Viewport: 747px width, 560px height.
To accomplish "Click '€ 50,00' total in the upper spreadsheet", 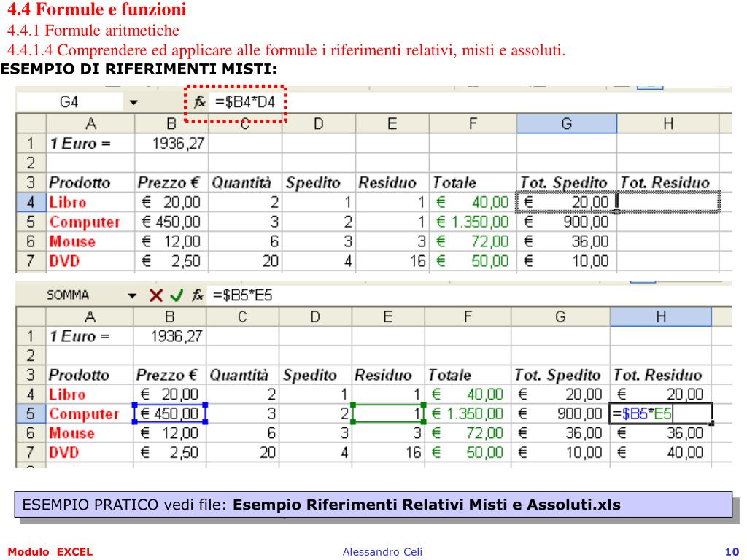I will point(473,261).
